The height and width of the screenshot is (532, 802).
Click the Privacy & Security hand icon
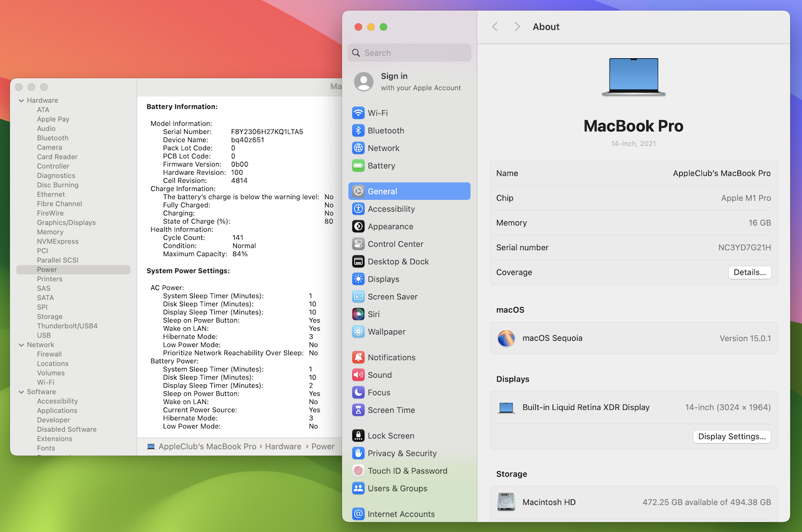click(x=358, y=453)
